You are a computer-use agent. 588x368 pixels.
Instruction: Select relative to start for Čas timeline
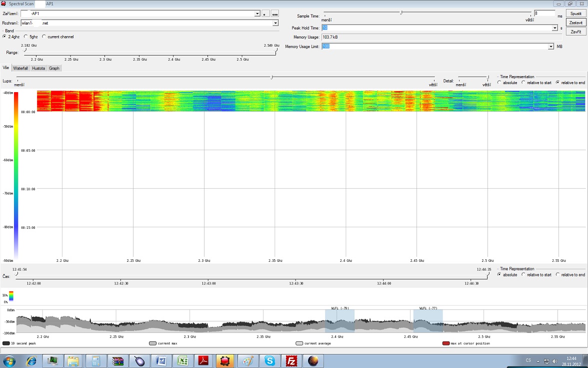pos(523,274)
